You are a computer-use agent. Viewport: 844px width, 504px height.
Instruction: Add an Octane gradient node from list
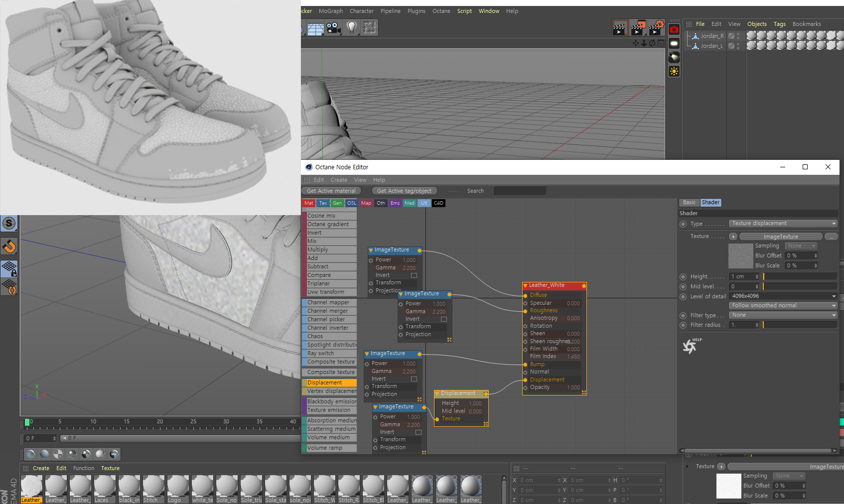pos(329,225)
